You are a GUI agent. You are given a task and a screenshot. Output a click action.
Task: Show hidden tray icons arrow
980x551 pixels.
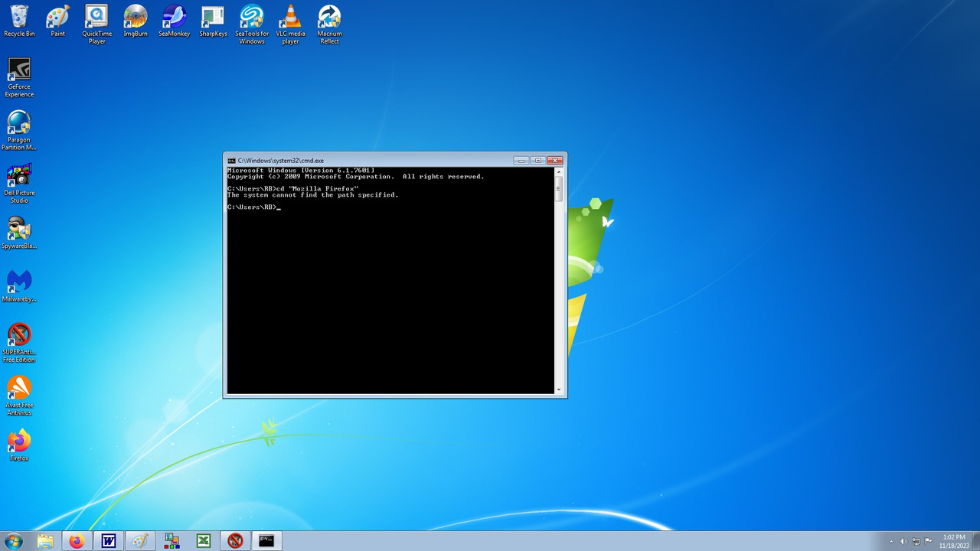pyautogui.click(x=891, y=541)
